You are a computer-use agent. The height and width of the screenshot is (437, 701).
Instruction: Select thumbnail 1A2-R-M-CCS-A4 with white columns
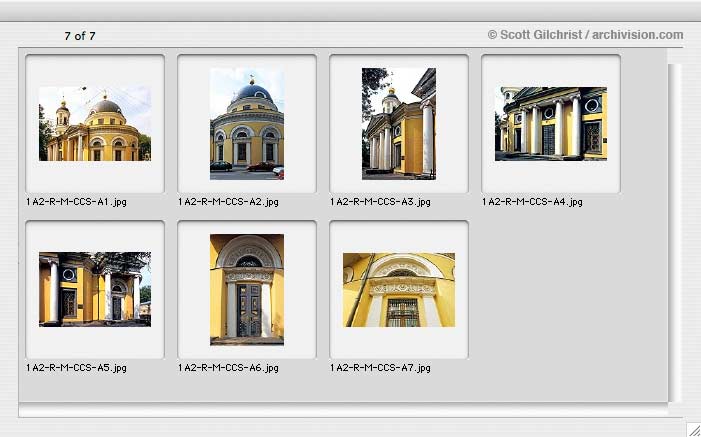[x=551, y=124]
